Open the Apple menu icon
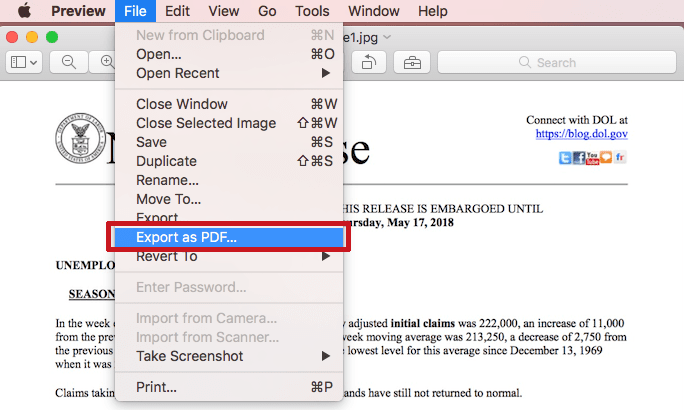This screenshot has width=684, height=410. click(24, 10)
